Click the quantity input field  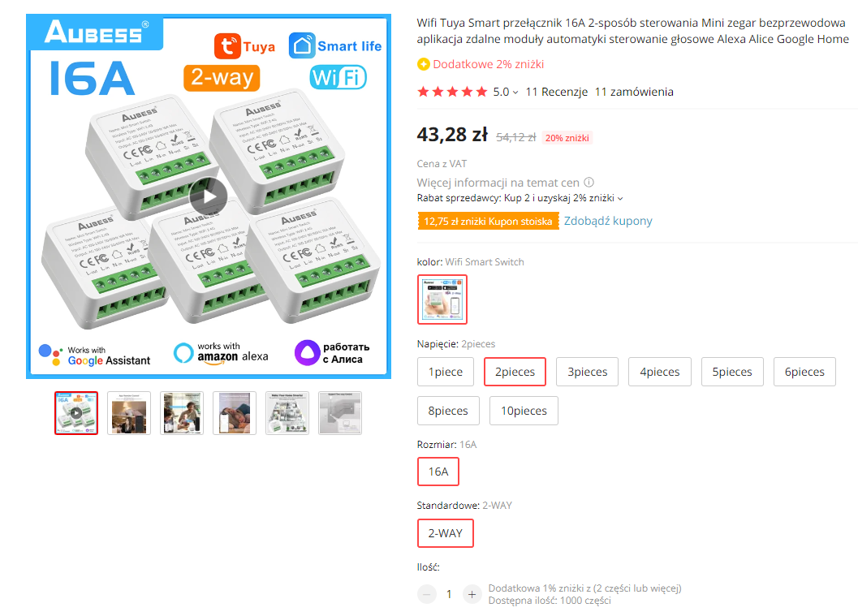(x=449, y=594)
